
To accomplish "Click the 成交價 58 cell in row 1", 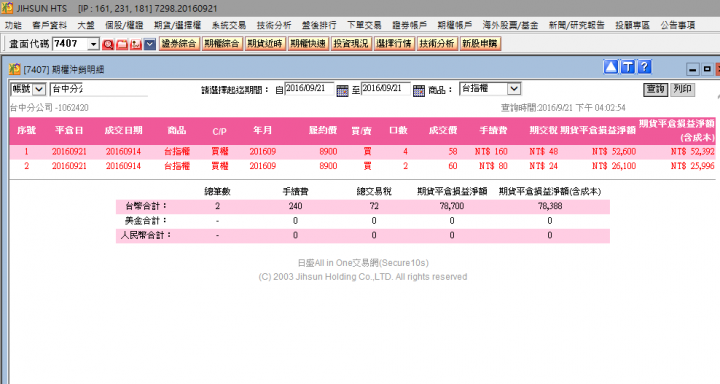I will coord(452,151).
